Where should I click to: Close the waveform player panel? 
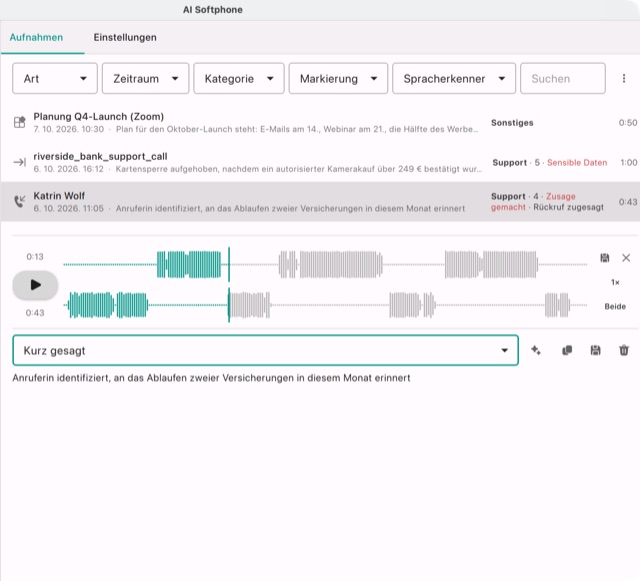pos(626,258)
